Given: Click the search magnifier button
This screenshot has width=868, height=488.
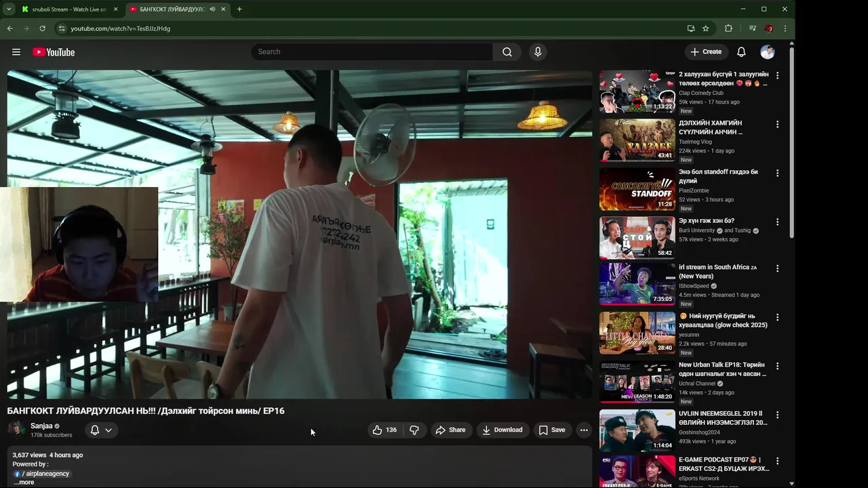Looking at the screenshot, I should (x=507, y=52).
